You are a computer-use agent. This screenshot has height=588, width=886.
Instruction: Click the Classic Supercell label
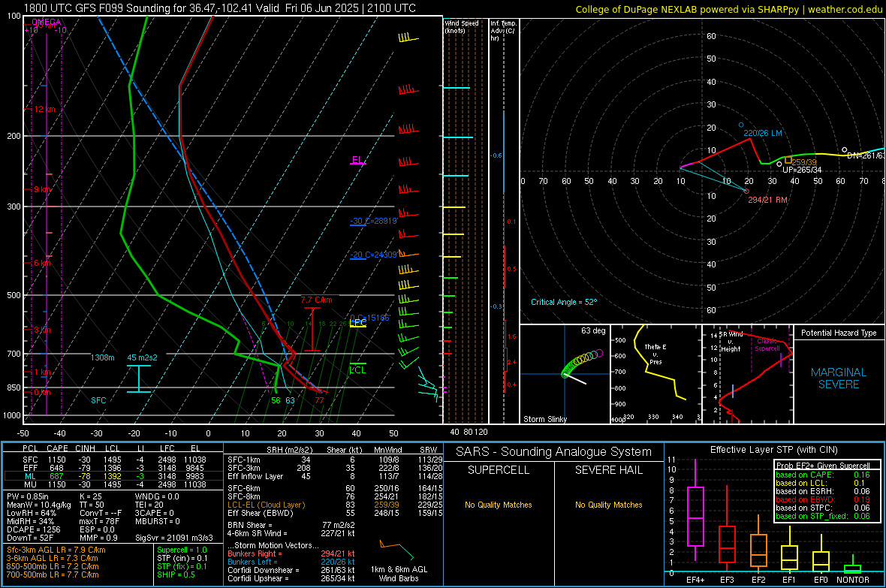coord(767,345)
